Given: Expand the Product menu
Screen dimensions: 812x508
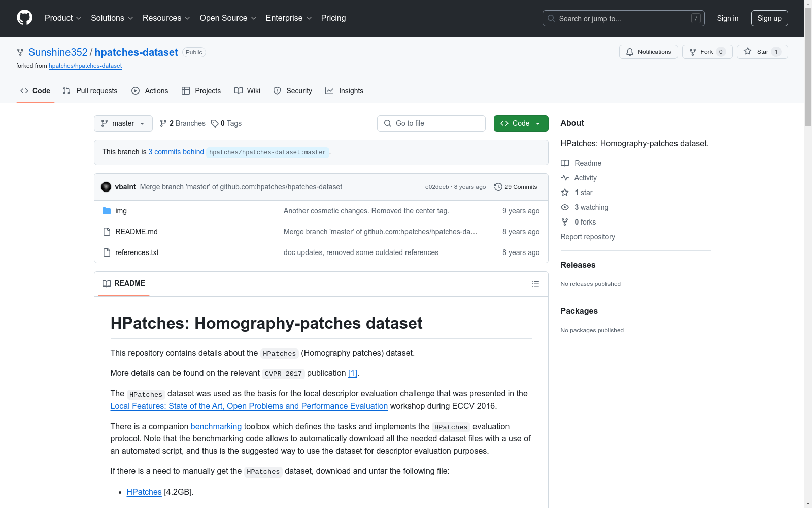Looking at the screenshot, I should (x=63, y=18).
